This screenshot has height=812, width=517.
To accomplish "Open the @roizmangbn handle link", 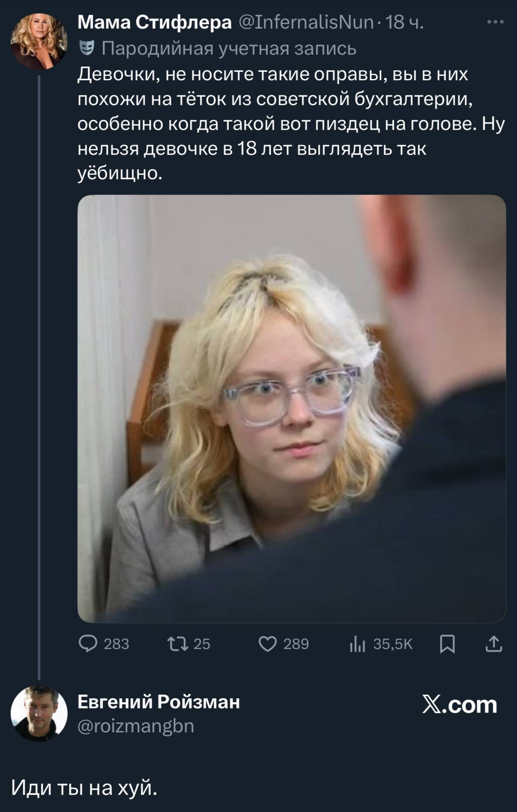I will pos(136,726).
